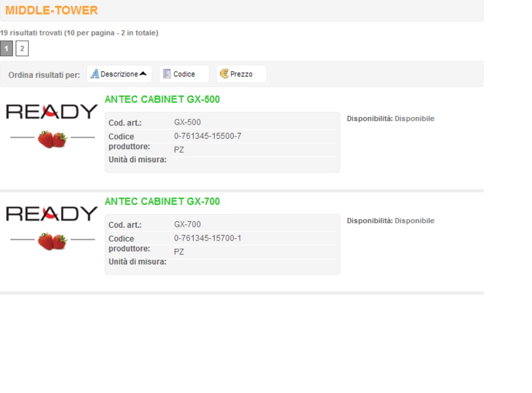Click 'Cod. art.:' label in GX-500 card
The width and height of the screenshot is (532, 393).
125,123
